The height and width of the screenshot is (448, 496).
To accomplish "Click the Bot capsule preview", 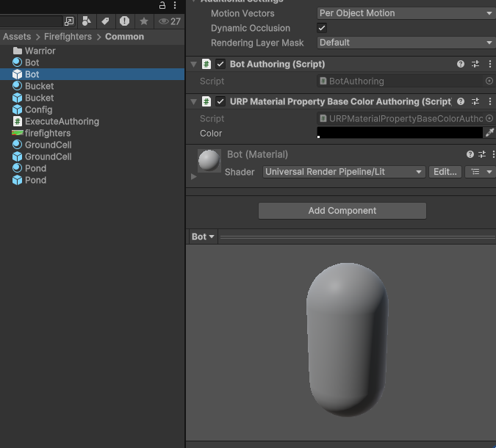I will [x=347, y=339].
